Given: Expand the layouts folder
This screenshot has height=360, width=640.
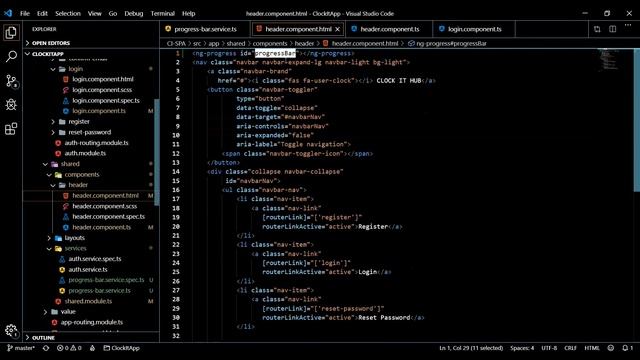Looking at the screenshot, I should coord(75,238).
